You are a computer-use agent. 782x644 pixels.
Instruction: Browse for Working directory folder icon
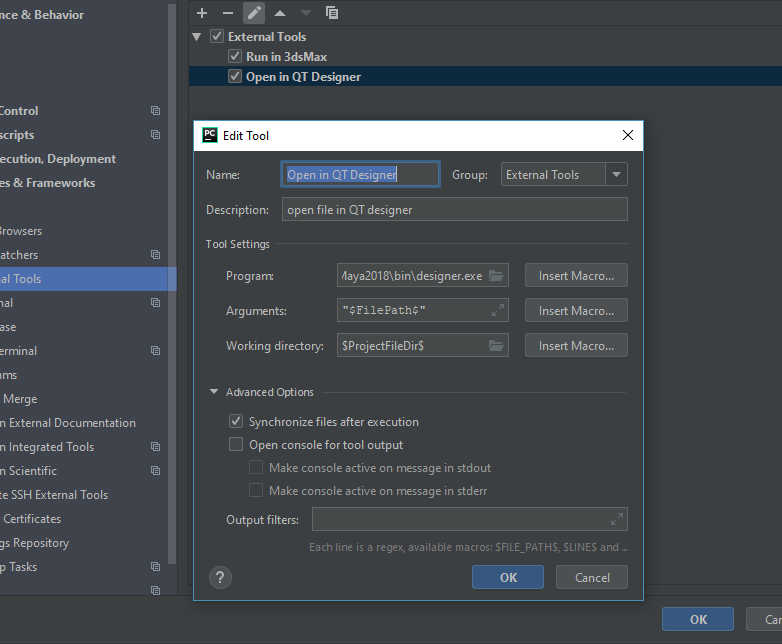click(x=496, y=345)
